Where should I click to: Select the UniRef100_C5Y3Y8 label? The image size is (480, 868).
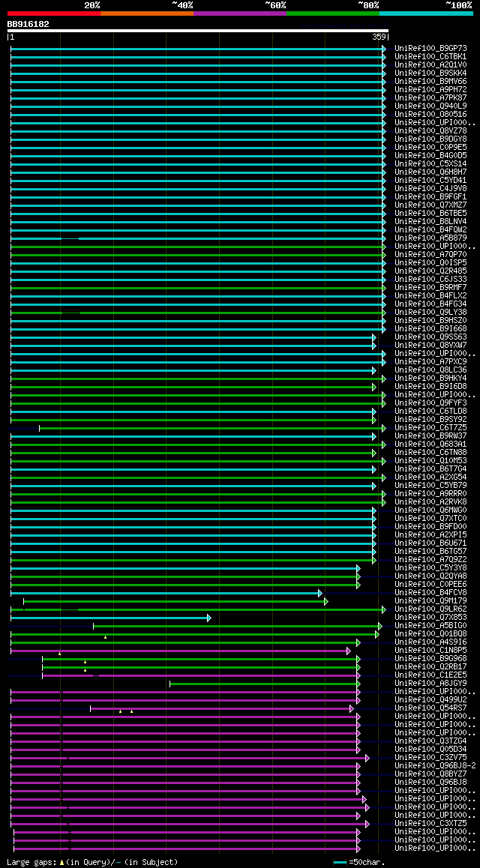tap(430, 568)
